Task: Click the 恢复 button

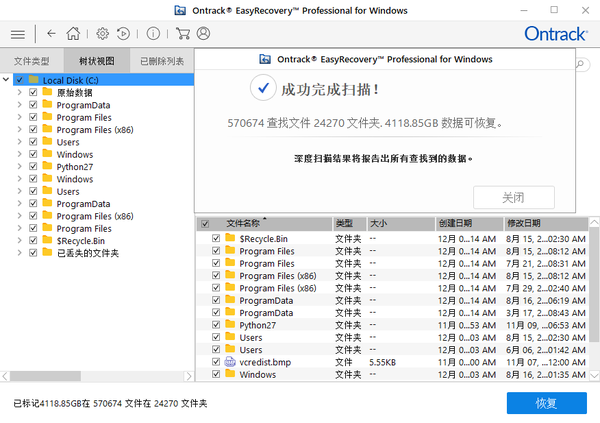Action: 546,403
